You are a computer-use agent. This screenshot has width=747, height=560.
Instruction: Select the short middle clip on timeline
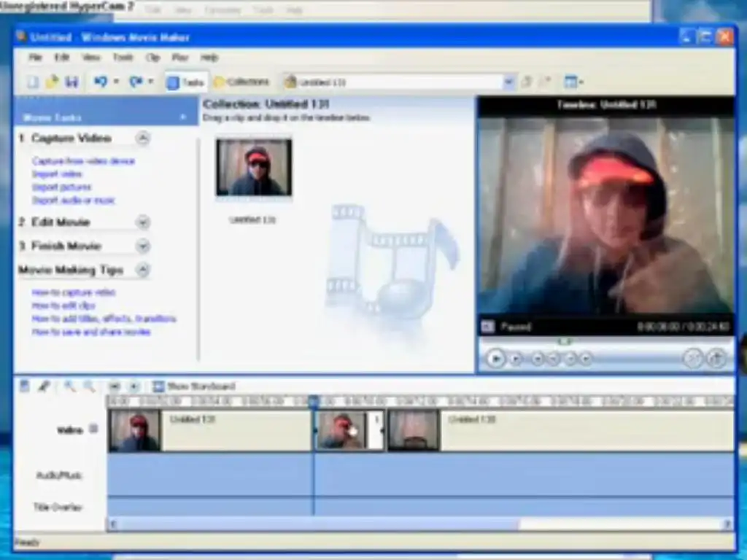pyautogui.click(x=349, y=430)
